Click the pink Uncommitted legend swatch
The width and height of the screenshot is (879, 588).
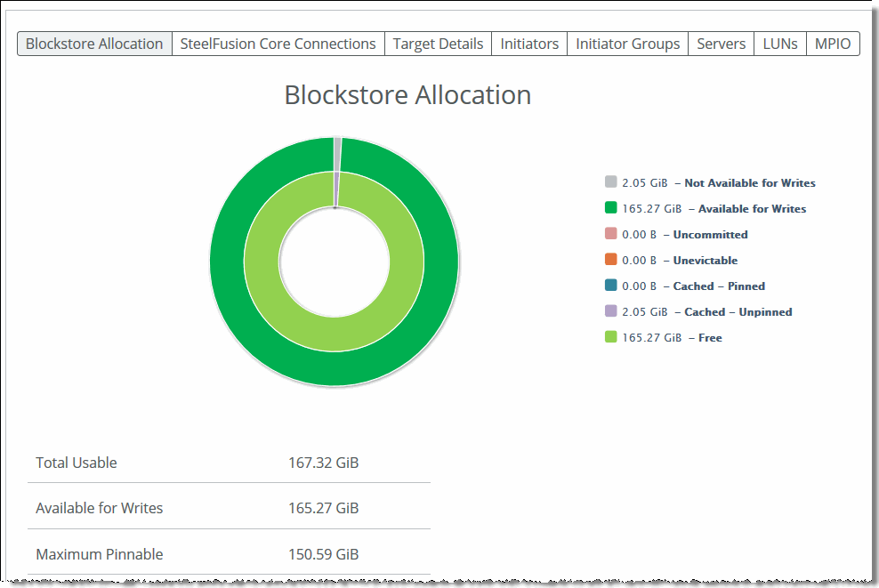click(x=610, y=234)
